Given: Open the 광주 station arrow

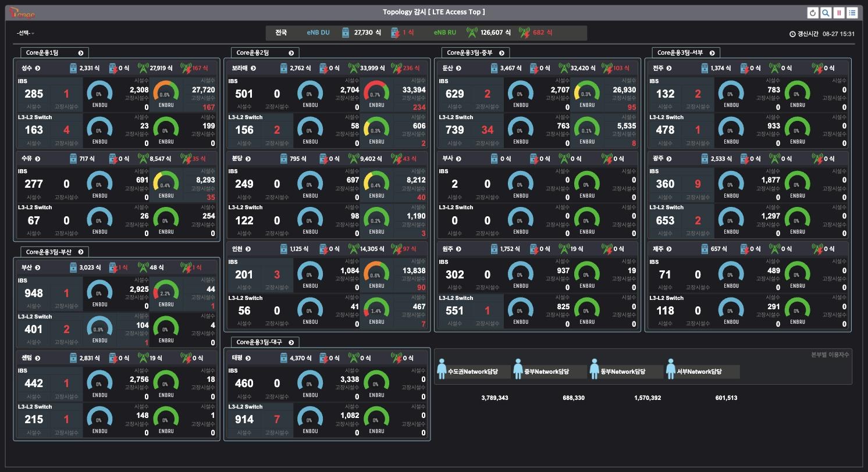Looking at the screenshot, I should pyautogui.click(x=669, y=159).
